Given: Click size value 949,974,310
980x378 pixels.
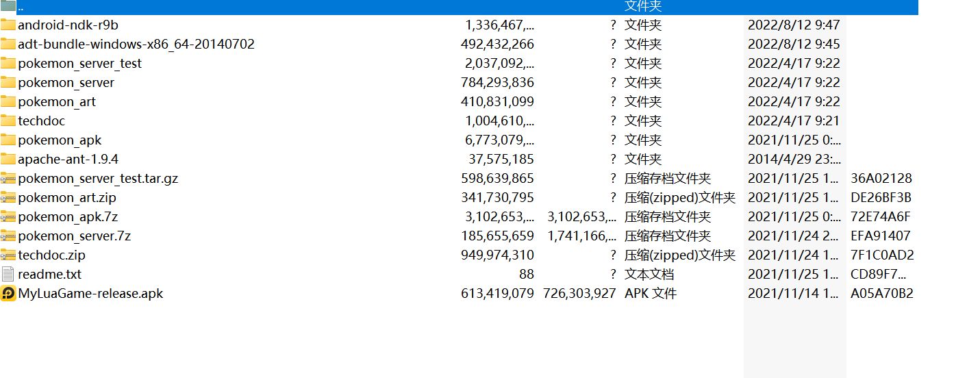Looking at the screenshot, I should pos(497,255).
